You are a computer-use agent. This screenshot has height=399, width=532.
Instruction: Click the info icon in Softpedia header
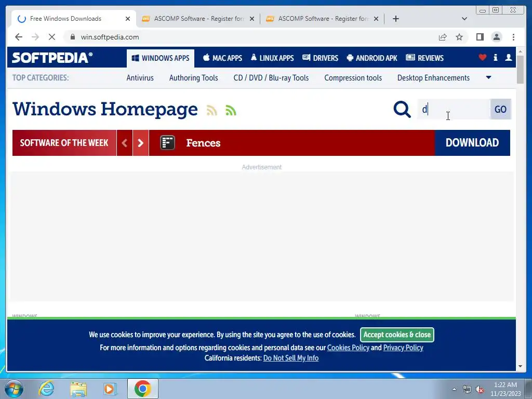point(495,57)
